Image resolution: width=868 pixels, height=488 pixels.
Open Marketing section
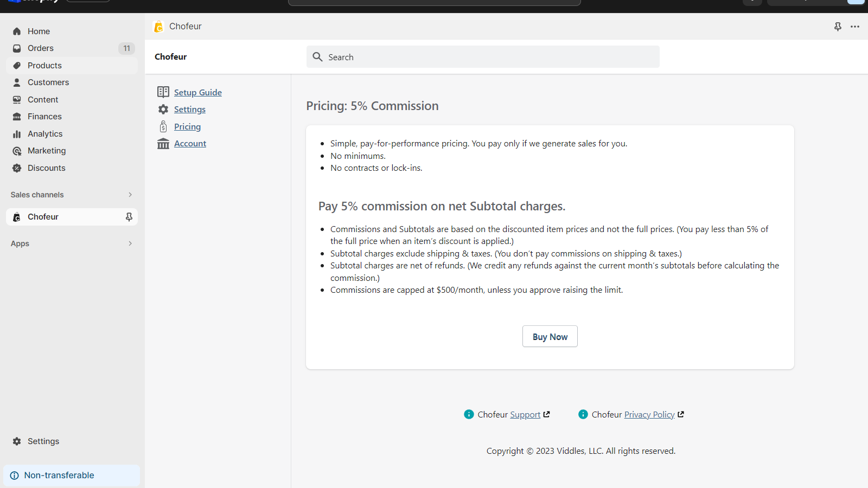click(x=72, y=151)
